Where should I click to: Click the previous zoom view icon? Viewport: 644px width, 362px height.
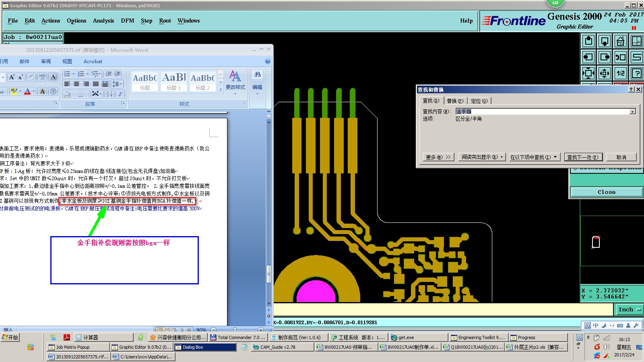(x=621, y=57)
